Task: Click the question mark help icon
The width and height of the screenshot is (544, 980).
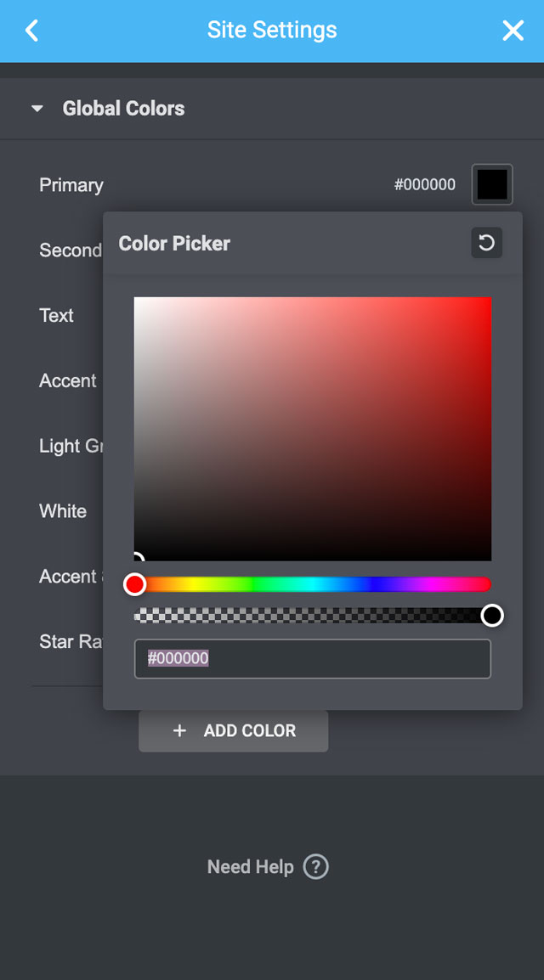Action: (x=316, y=867)
